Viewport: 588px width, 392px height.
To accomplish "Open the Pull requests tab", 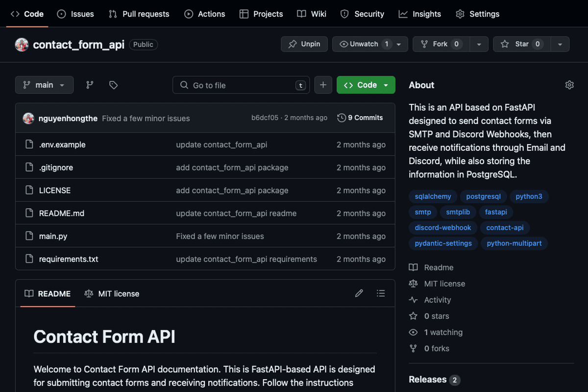I will click(139, 14).
